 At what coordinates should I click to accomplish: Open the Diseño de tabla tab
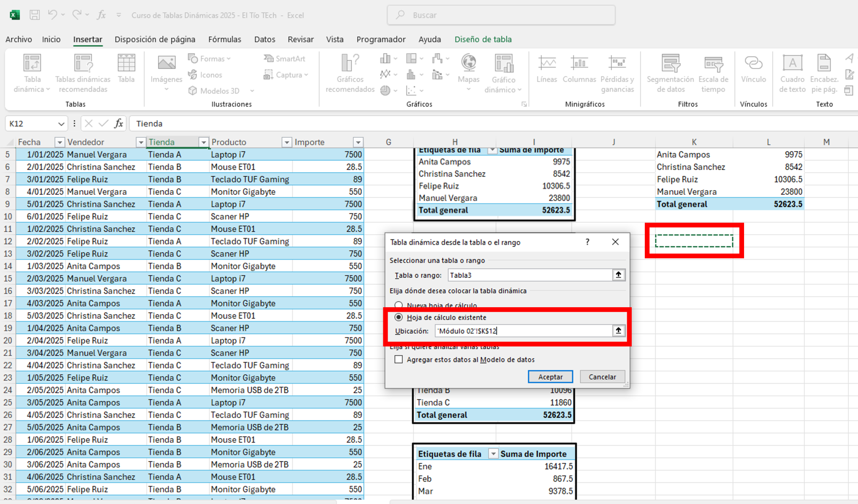483,39
